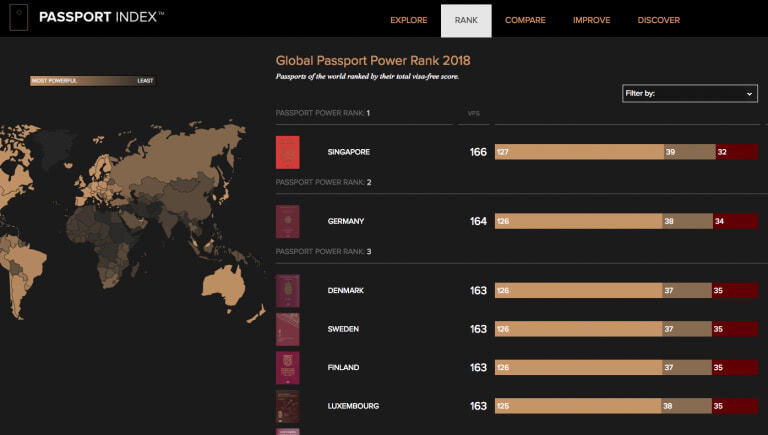Open the Discover tab
Screen dimensions: 768x435
click(658, 20)
